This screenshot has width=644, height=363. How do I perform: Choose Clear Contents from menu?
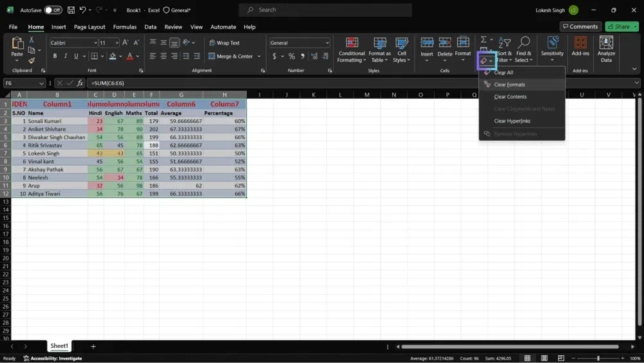tap(522, 97)
